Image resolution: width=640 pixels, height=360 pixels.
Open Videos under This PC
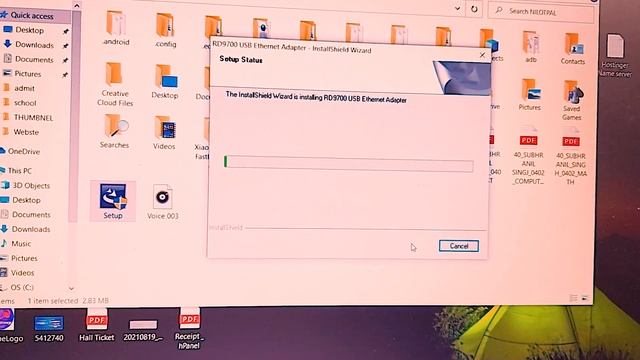point(22,273)
